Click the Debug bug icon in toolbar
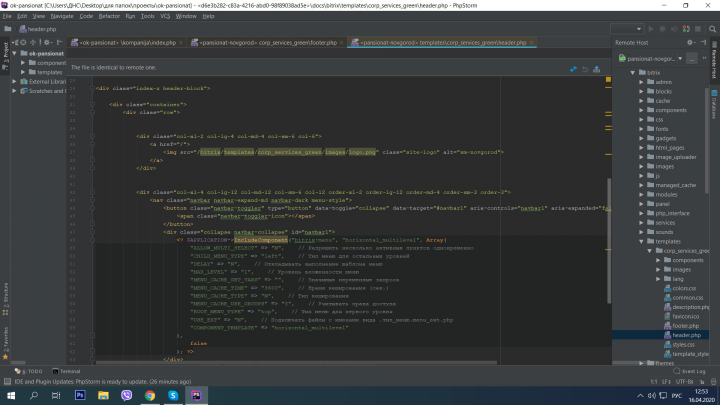 coord(663,29)
